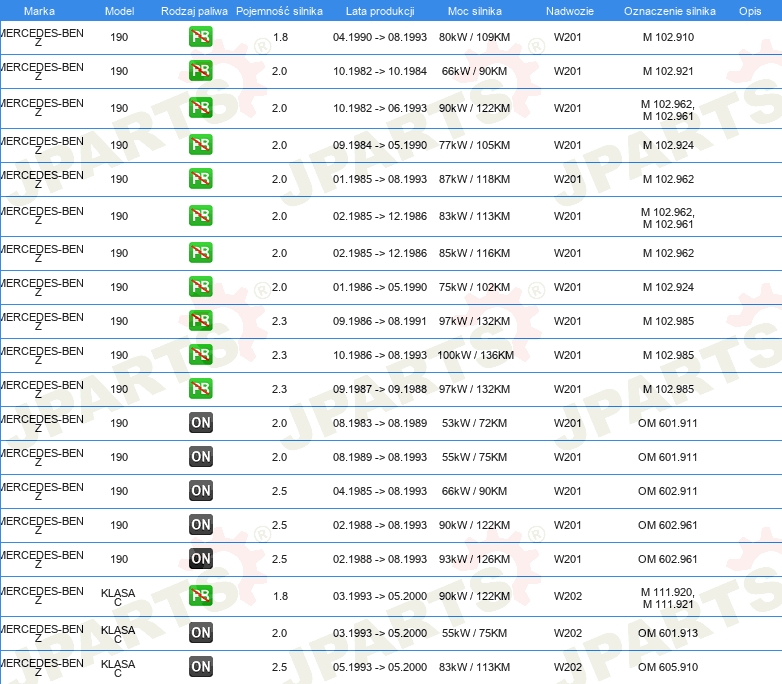Select engine code OM 602.911

click(x=668, y=490)
